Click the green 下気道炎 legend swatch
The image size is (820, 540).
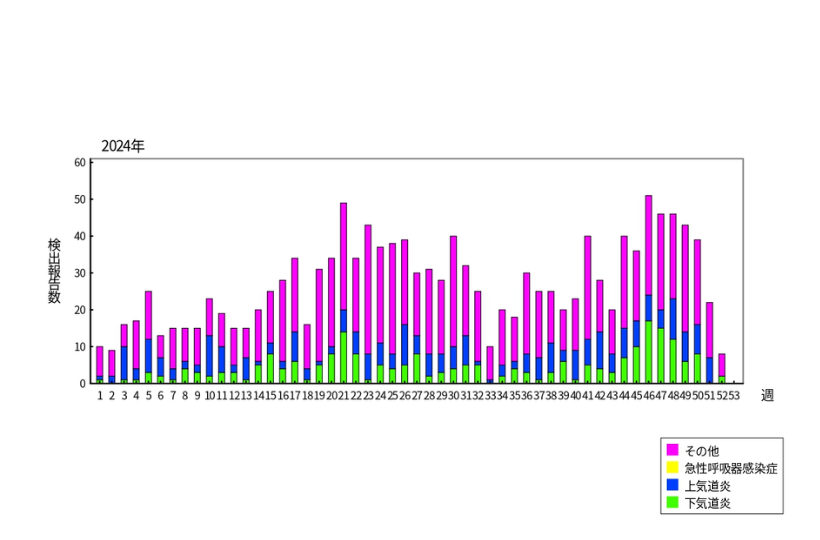click(673, 502)
